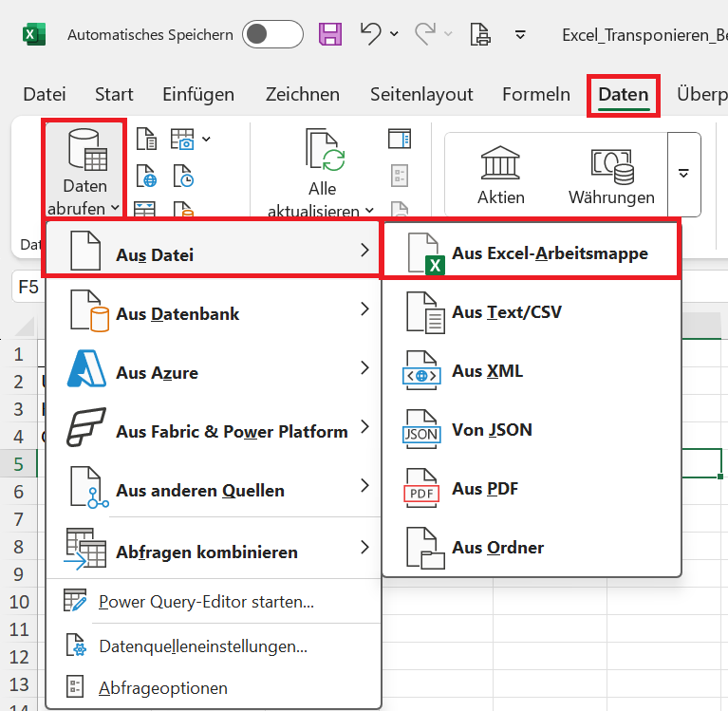Select row header 10
The height and width of the screenshot is (711, 728).
[x=19, y=602]
